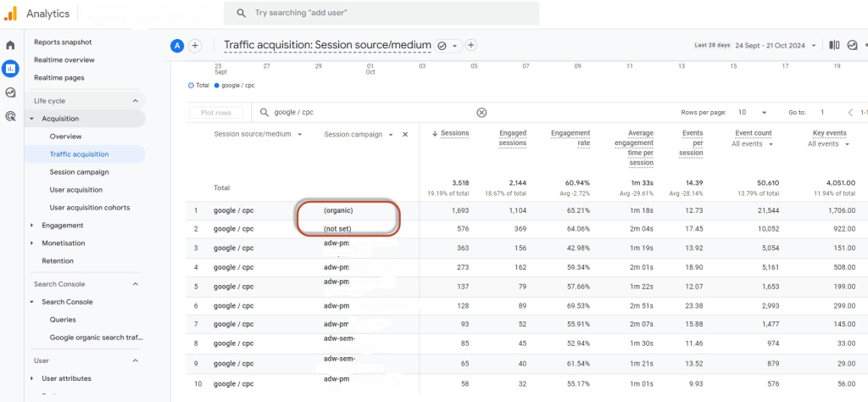
Task: Open the Queries report
Action: (x=63, y=320)
